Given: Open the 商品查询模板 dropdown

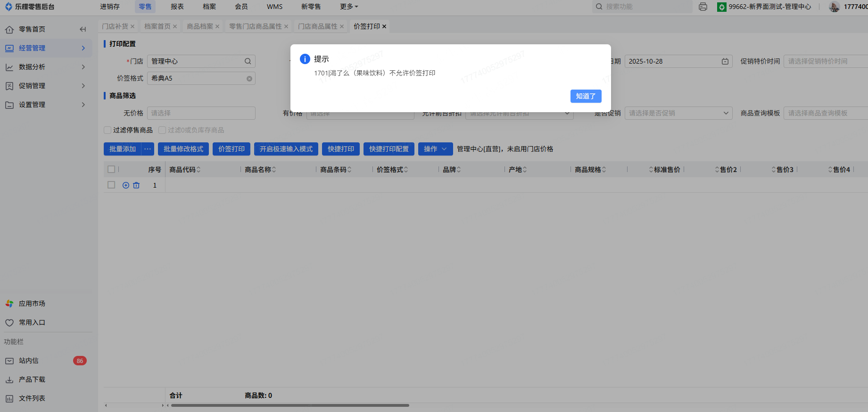Looking at the screenshot, I should point(826,113).
